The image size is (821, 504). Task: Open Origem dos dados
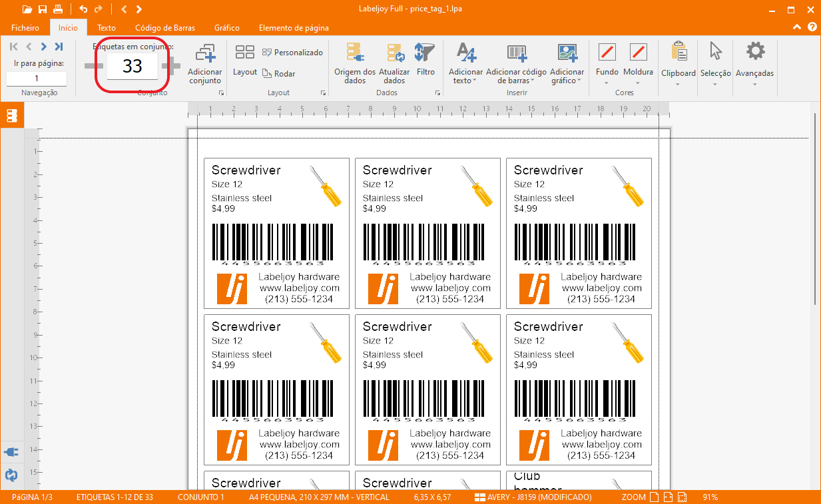355,65
